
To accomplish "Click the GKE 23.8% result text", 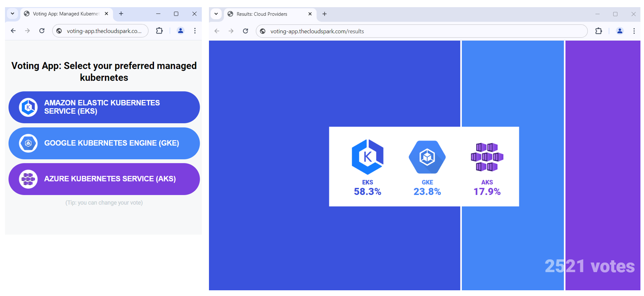I will [427, 188].
